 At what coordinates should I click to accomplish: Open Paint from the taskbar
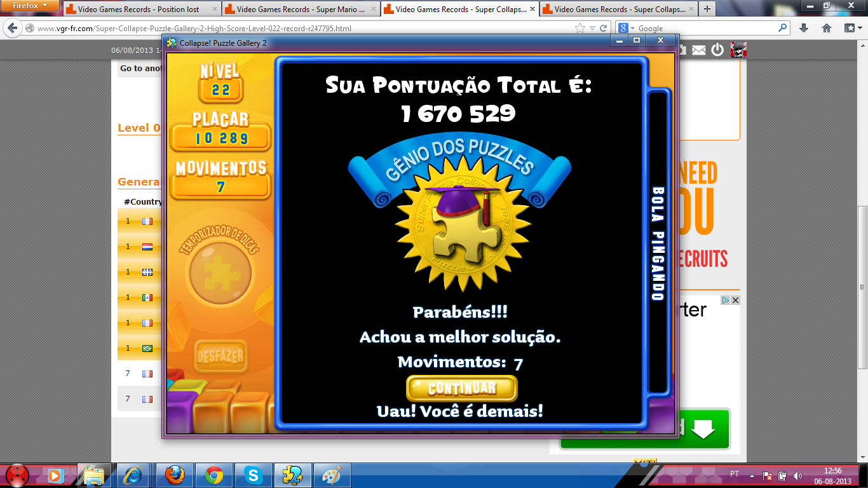332,475
